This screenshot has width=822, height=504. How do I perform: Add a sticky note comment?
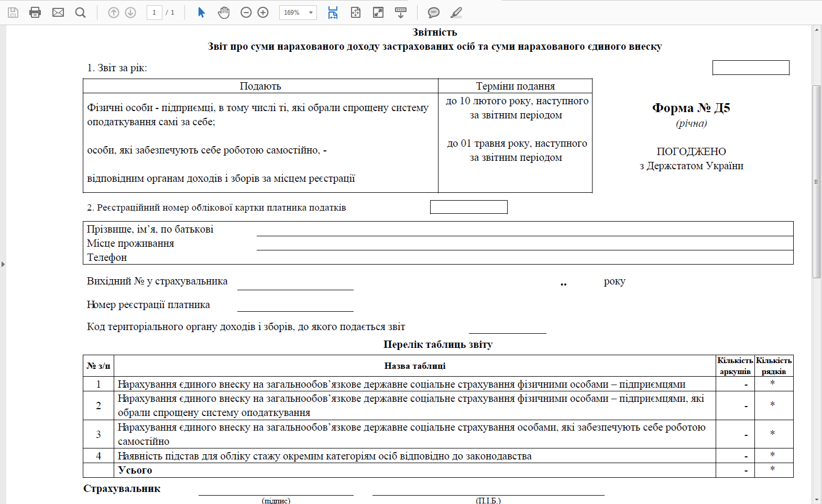coord(433,13)
